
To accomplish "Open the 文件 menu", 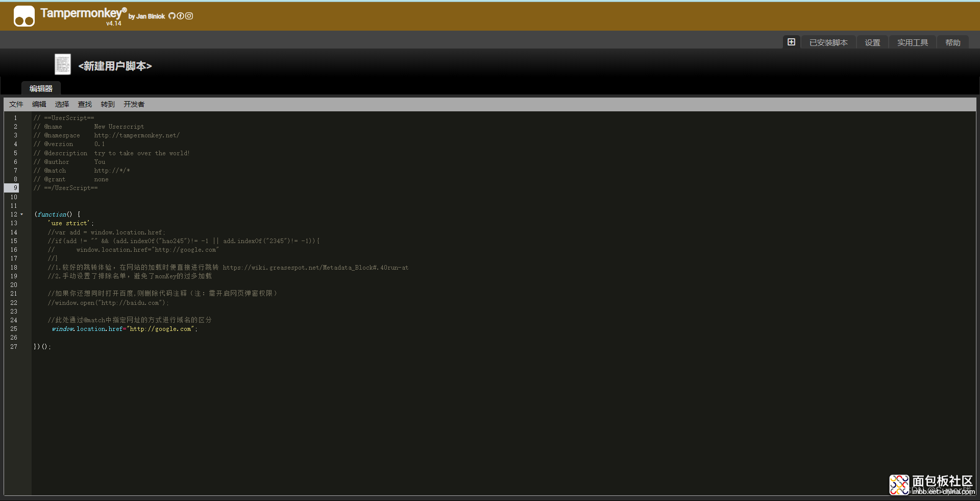I will coord(16,104).
